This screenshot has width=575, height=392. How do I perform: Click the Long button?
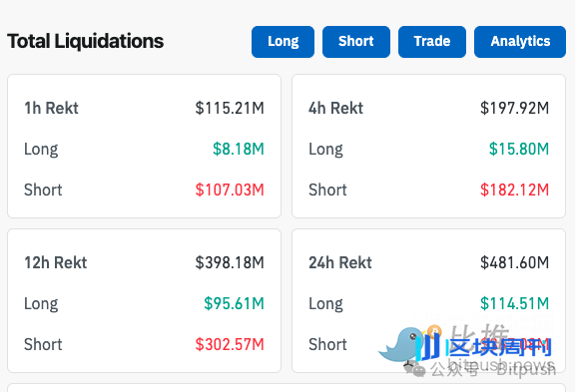pyautogui.click(x=283, y=42)
